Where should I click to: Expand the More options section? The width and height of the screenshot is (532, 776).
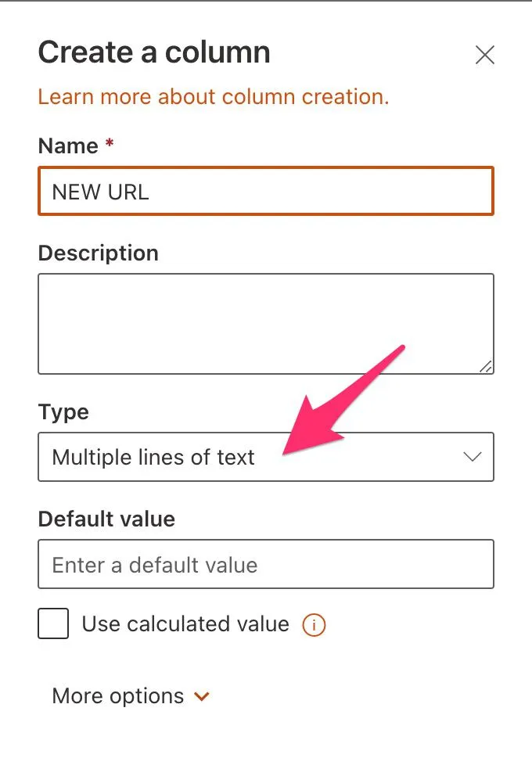pyautogui.click(x=118, y=696)
